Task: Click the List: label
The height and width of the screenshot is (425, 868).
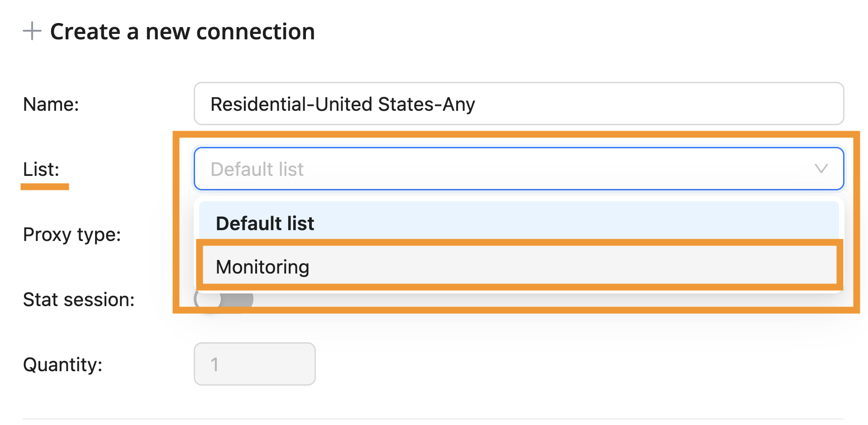Action: pos(41,169)
